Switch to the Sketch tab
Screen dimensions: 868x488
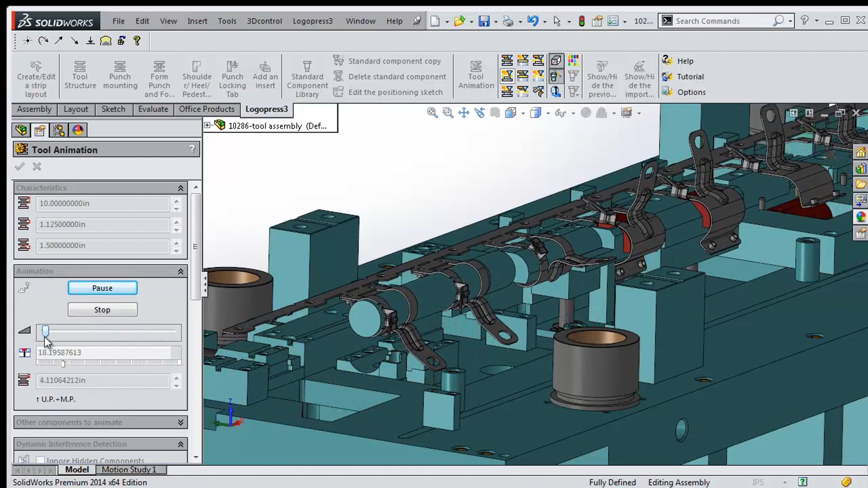tap(113, 109)
